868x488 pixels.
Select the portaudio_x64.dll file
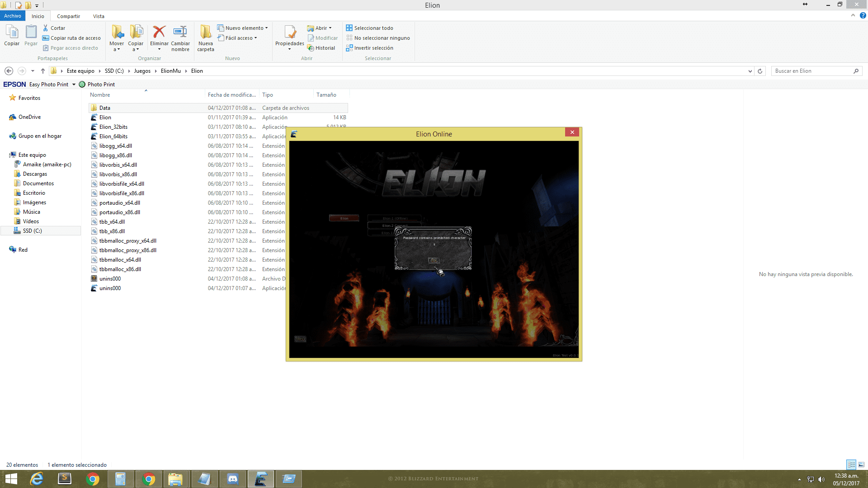(119, 203)
